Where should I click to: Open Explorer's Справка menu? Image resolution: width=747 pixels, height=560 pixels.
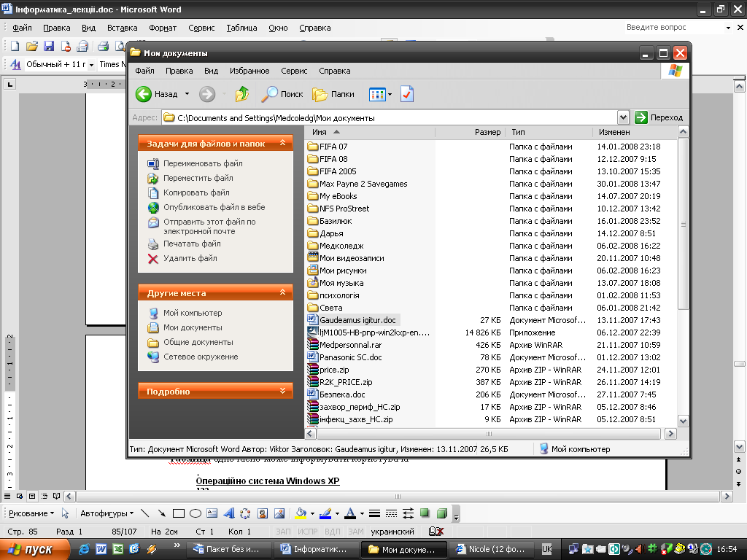point(334,71)
